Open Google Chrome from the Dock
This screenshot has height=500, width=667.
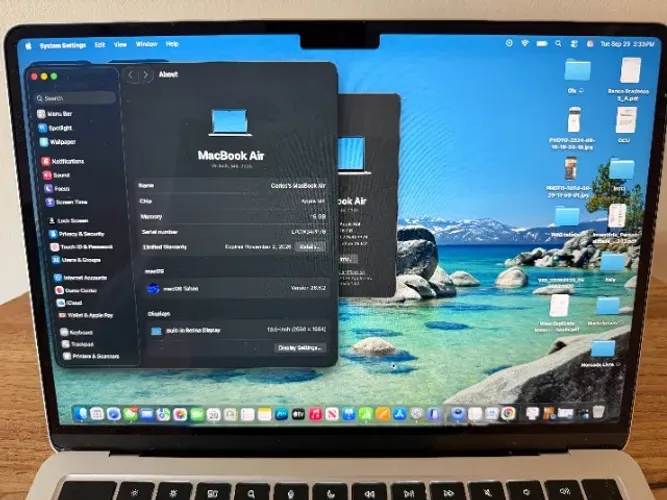coord(508,413)
